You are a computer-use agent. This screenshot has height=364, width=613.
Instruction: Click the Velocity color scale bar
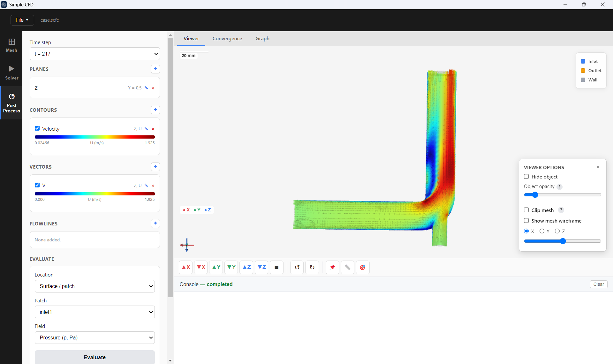tap(95, 137)
